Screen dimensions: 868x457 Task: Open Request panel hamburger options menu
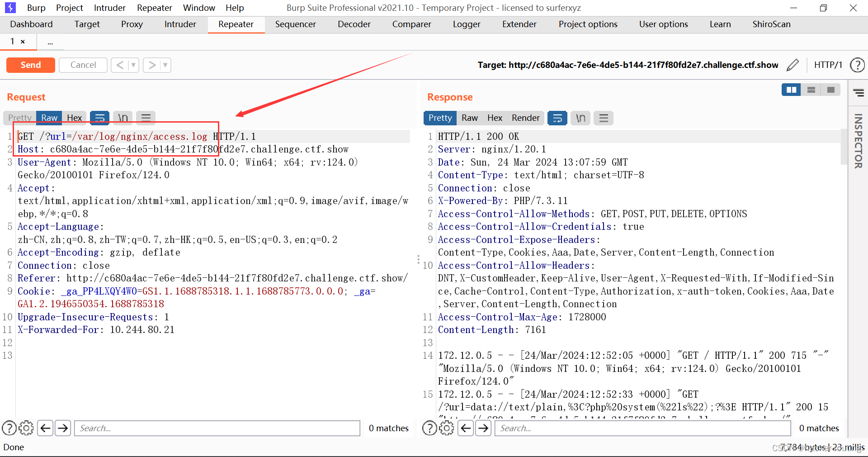pyautogui.click(x=146, y=118)
